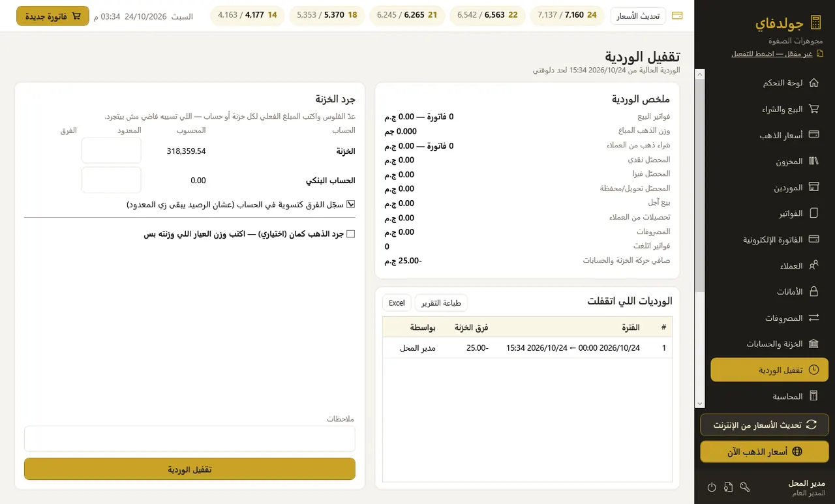
Task: Click صافي حركة الخزنة والحسابات summary row
Action: (x=527, y=260)
